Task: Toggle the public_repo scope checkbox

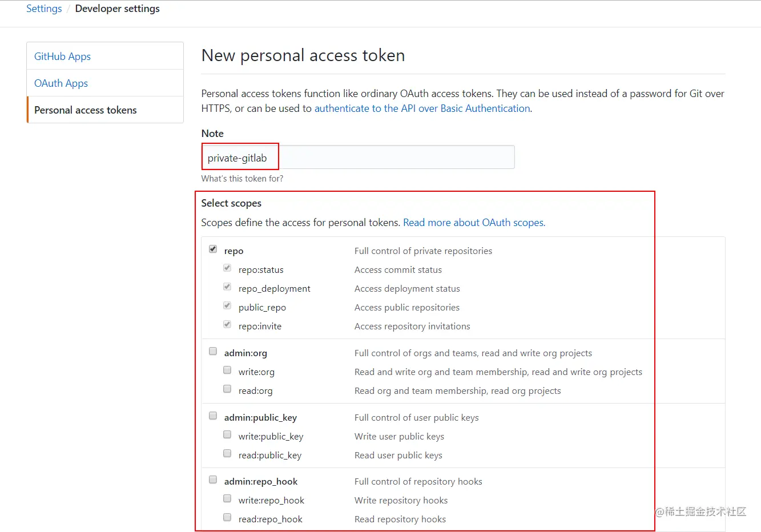Action: point(227,305)
